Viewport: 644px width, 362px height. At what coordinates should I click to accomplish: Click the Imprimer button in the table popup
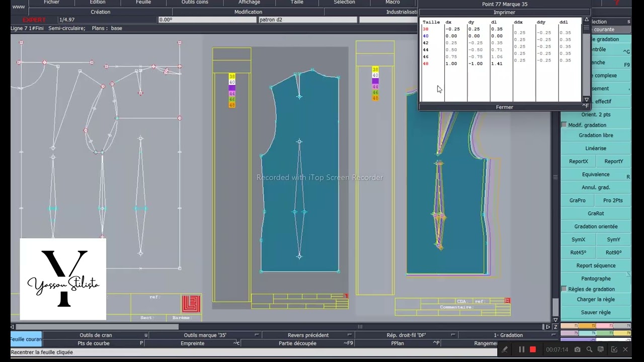[504, 12]
